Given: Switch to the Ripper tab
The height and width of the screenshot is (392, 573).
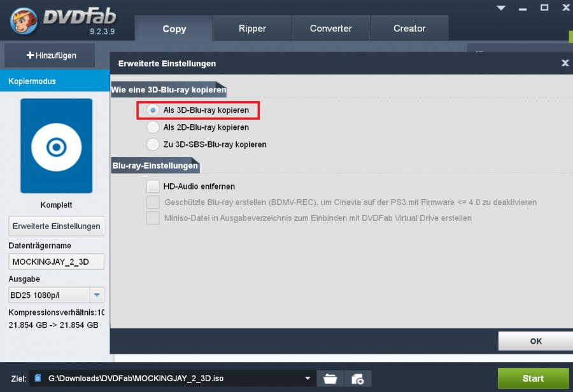Looking at the screenshot, I should click(252, 29).
